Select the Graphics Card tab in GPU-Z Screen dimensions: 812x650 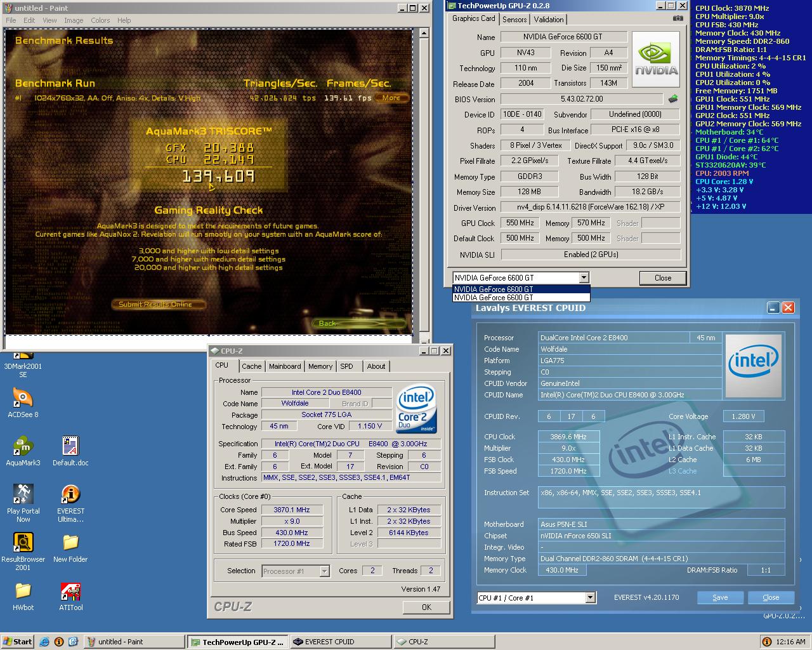point(474,18)
